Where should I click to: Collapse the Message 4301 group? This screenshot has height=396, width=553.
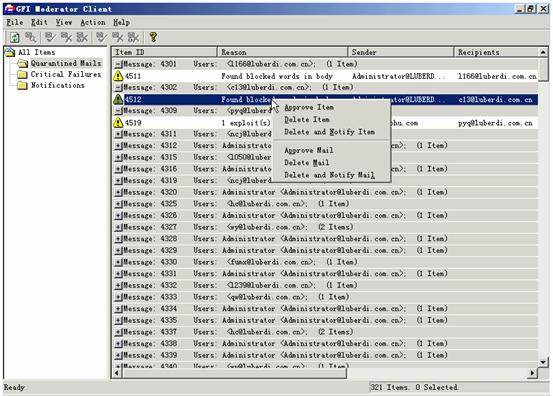coord(118,64)
